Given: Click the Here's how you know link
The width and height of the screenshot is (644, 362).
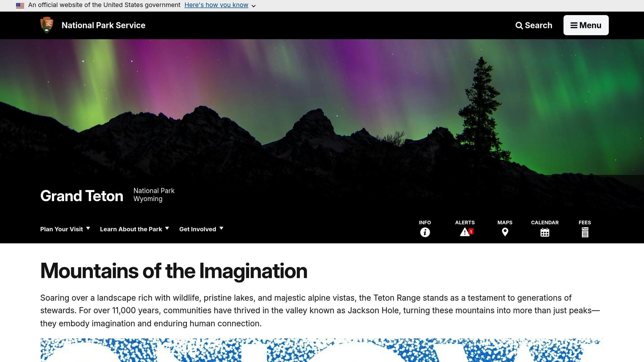Looking at the screenshot, I should 216,5.
